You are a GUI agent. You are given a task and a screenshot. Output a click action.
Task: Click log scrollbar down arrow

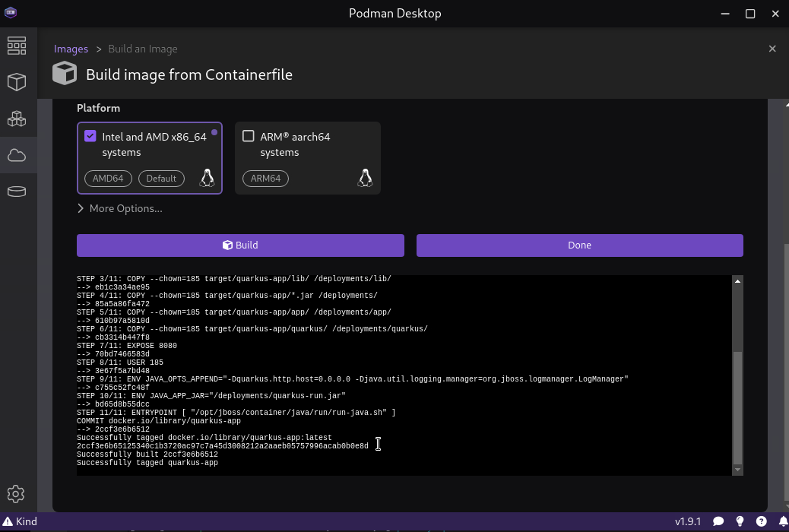[x=737, y=470]
